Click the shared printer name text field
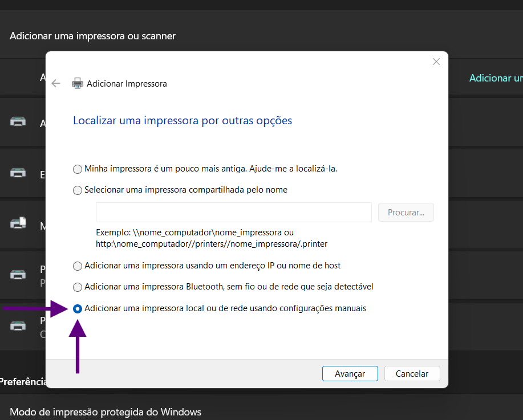Viewport: 523px width, 420px height. point(233,213)
